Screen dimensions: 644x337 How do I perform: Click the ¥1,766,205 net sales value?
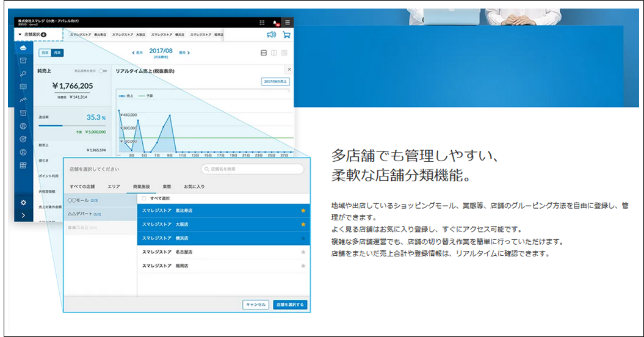73,86
